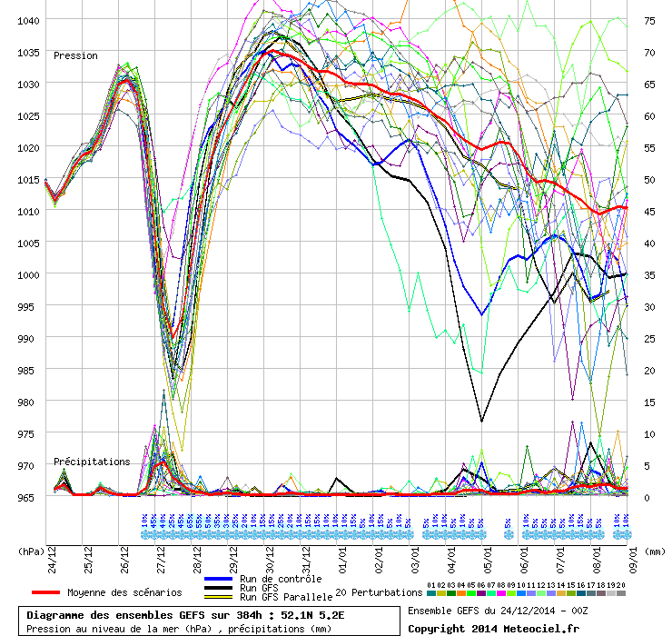Viewport: 672px width, 636px height.
Task: Click the 09/01 date axis label
Action: point(633,560)
